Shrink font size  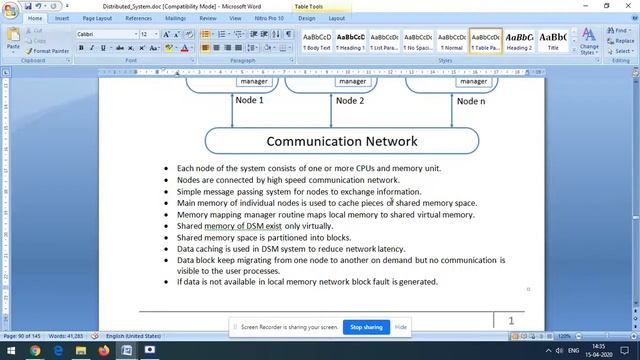[177, 35]
